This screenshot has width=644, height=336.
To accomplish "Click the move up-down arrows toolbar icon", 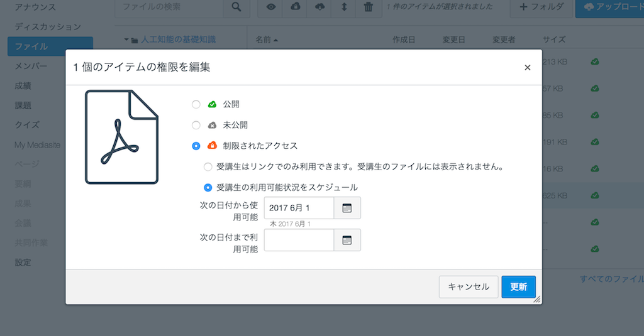I will pyautogui.click(x=344, y=6).
